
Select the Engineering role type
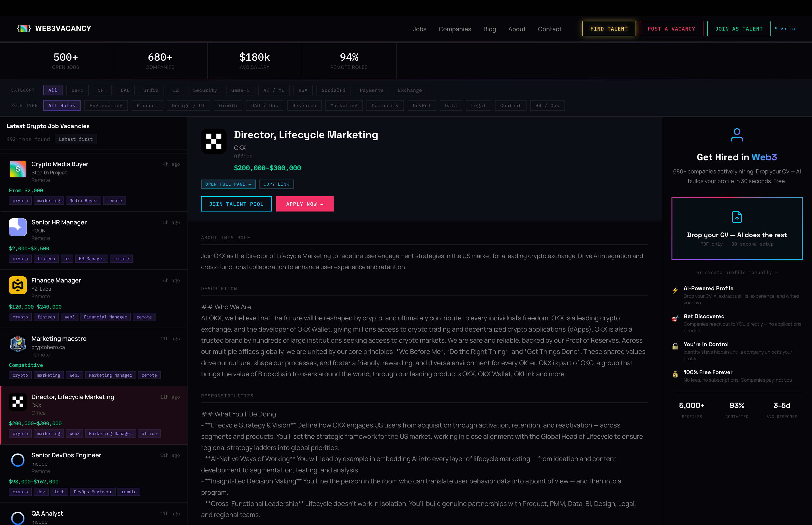click(x=106, y=106)
